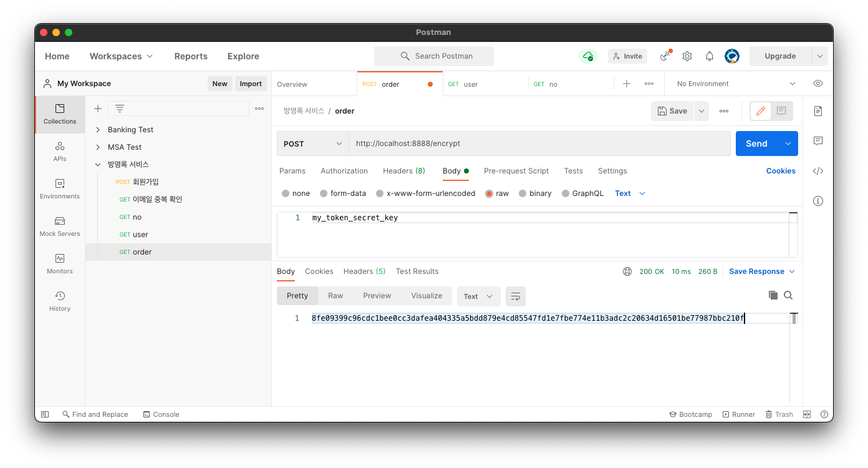Image resolution: width=868 pixels, height=468 pixels.
Task: Open the documentation icon in right sidebar
Action: 818,111
